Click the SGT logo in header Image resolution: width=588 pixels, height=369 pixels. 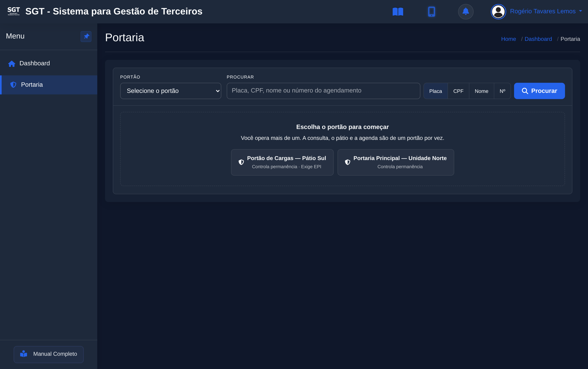(14, 11)
